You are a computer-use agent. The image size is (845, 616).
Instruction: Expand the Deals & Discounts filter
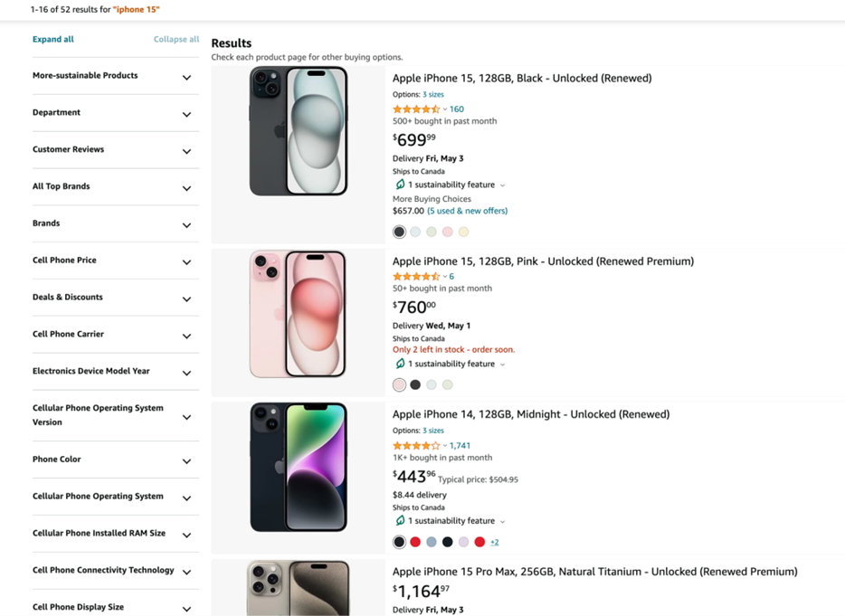186,299
